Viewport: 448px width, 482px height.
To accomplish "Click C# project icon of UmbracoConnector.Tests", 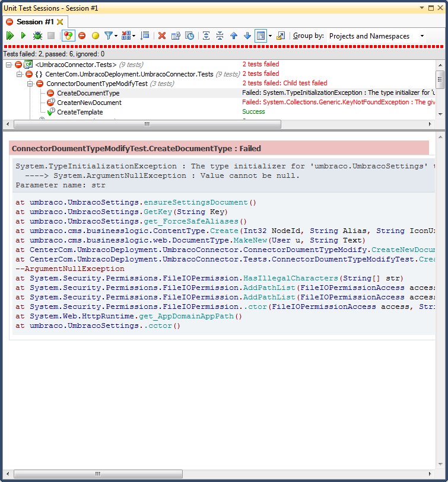I will 28,64.
